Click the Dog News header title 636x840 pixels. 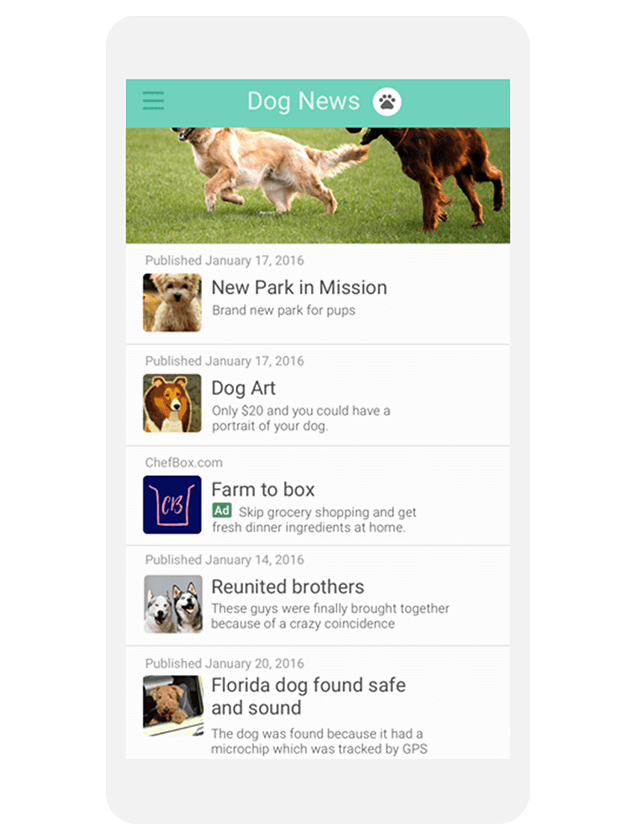[x=303, y=101]
